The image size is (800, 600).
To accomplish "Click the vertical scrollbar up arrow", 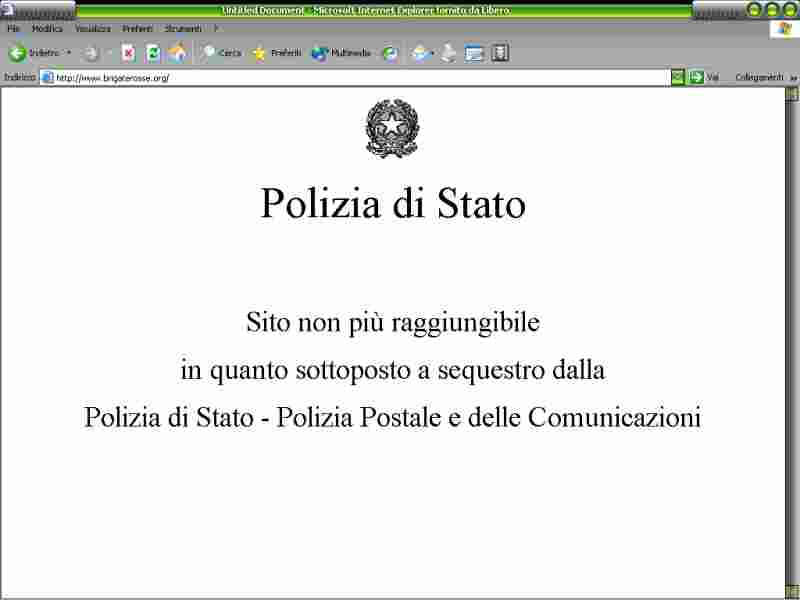I will pyautogui.click(x=792, y=94).
